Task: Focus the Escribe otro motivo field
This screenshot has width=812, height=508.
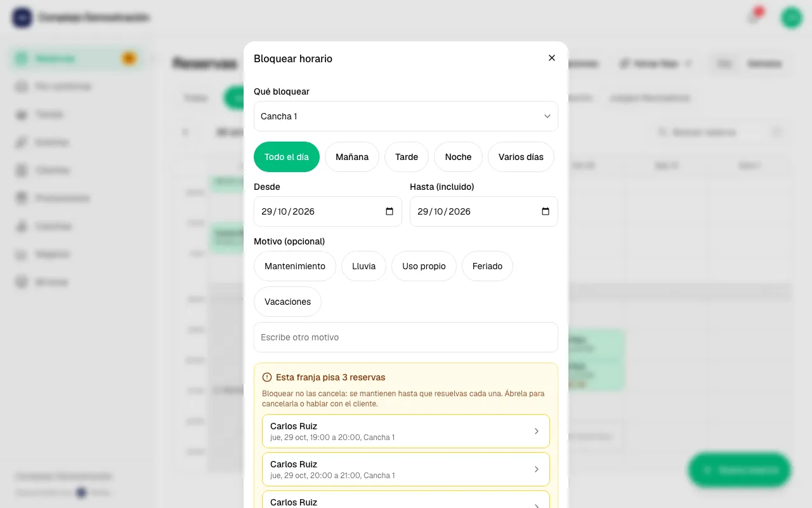Action: tap(406, 337)
